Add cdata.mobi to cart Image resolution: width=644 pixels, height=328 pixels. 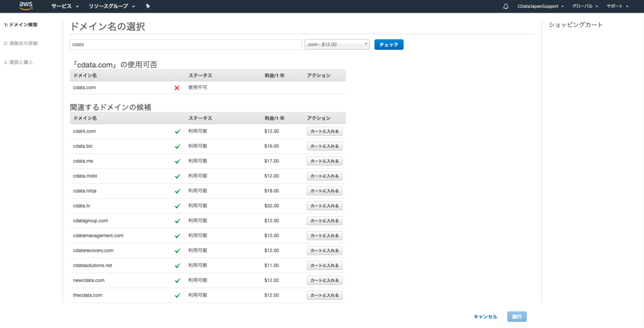[325, 176]
